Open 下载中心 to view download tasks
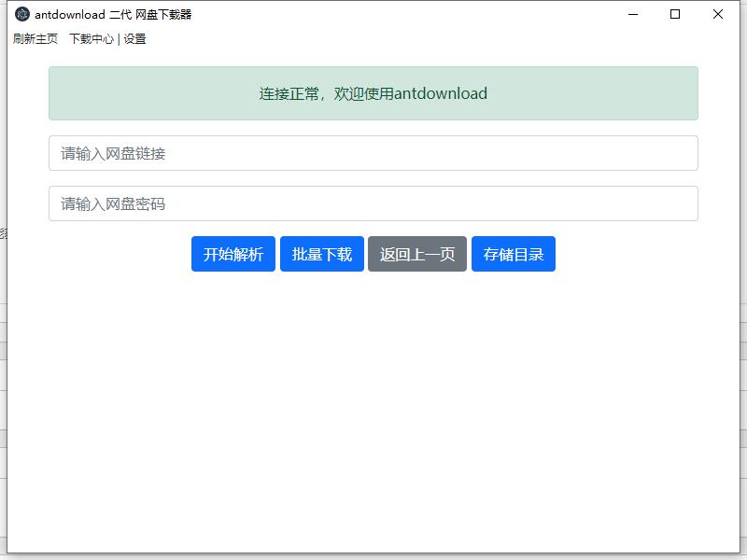Viewport: 747px width, 560px height. (x=93, y=39)
